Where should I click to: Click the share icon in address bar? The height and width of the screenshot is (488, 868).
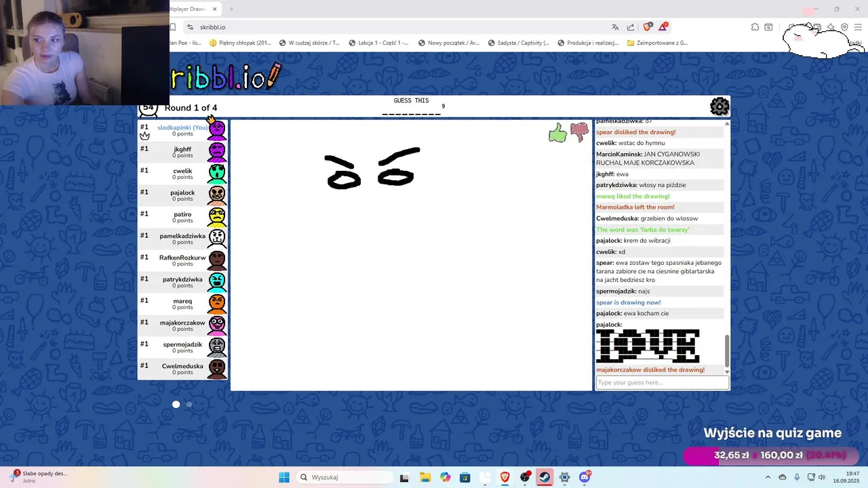click(x=631, y=27)
